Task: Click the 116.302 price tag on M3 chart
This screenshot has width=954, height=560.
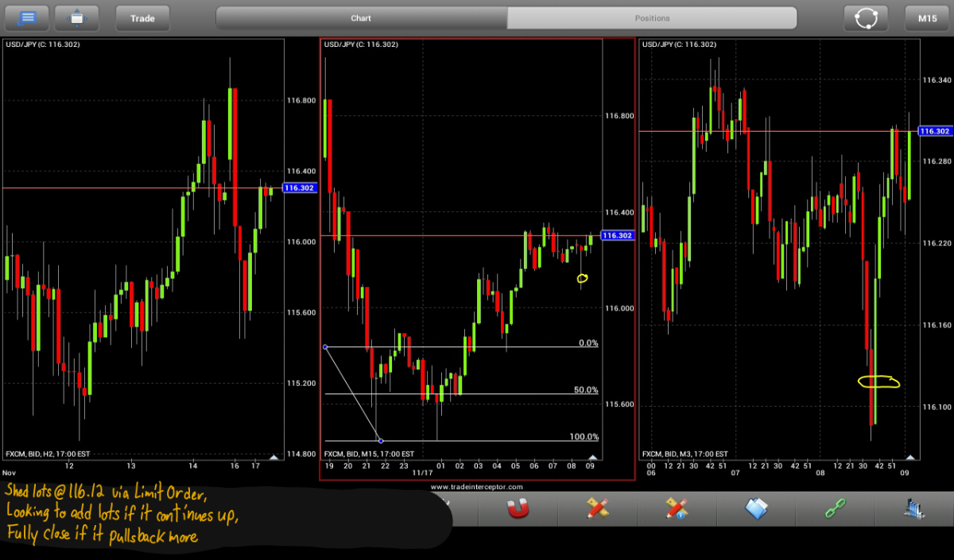Action: [935, 131]
